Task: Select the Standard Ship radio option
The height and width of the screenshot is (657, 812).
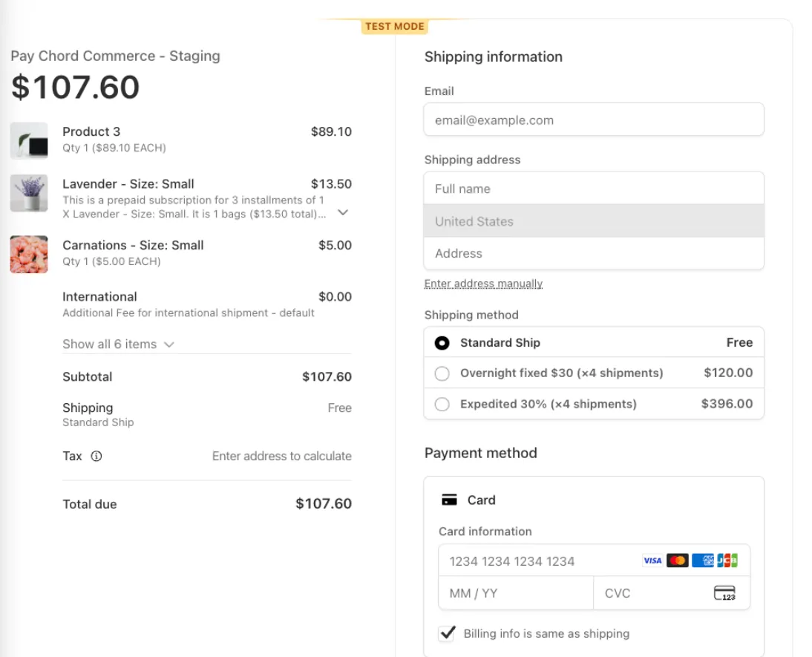Action: coord(442,343)
